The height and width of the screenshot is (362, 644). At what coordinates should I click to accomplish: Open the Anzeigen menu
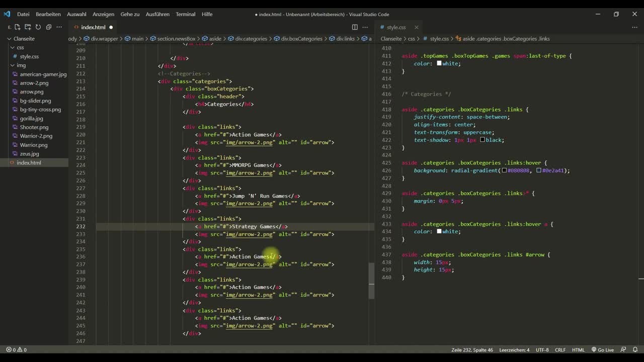tap(103, 14)
